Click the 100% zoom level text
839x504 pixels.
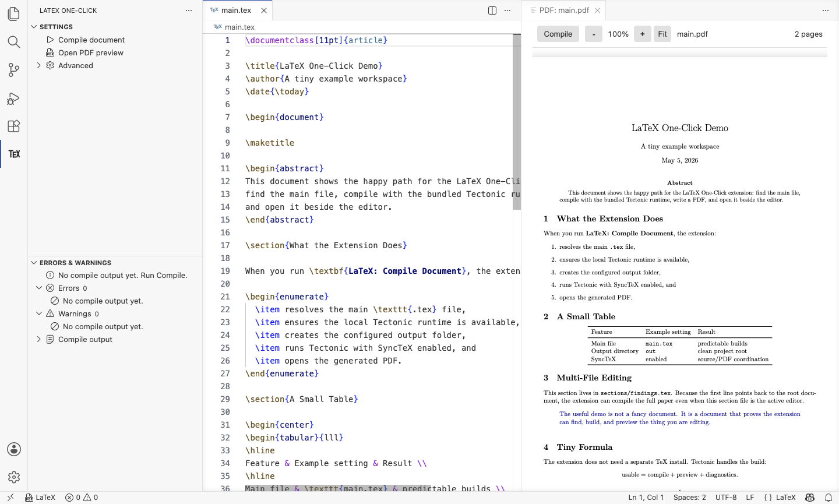618,34
